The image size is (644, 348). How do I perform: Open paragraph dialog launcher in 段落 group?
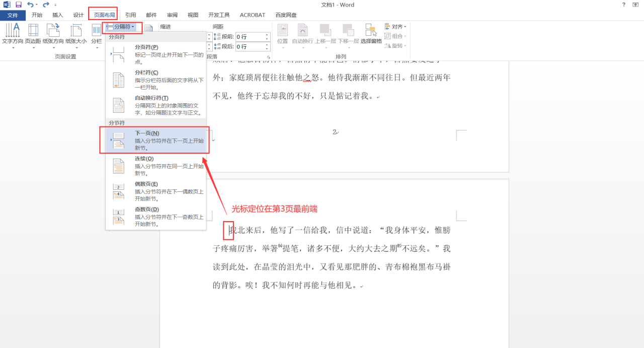click(268, 57)
